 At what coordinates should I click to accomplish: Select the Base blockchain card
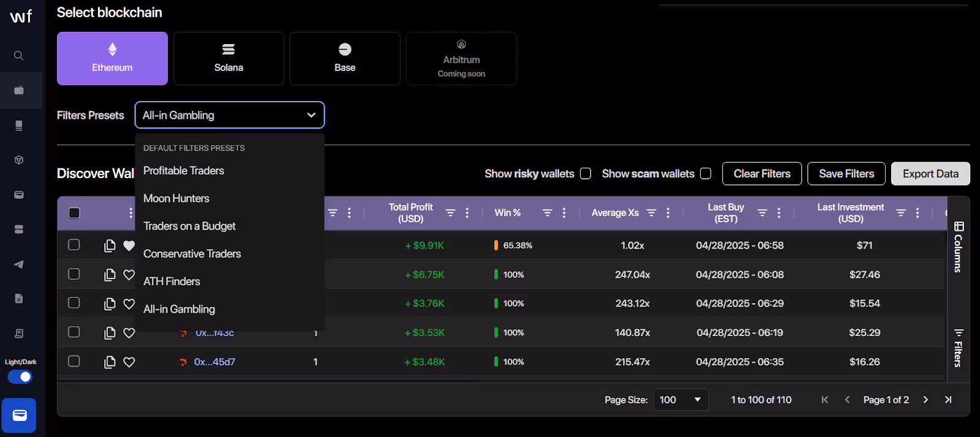pos(345,59)
